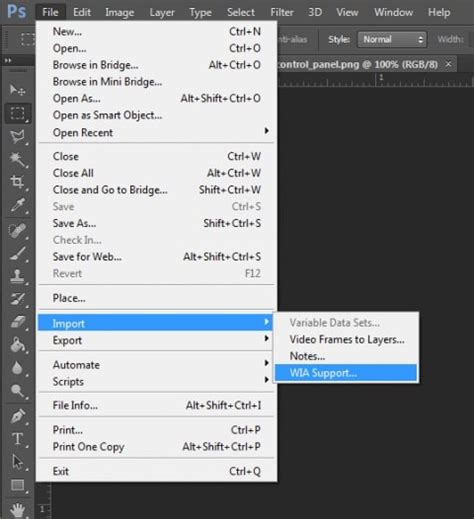Open the Help menu

pyautogui.click(x=439, y=12)
